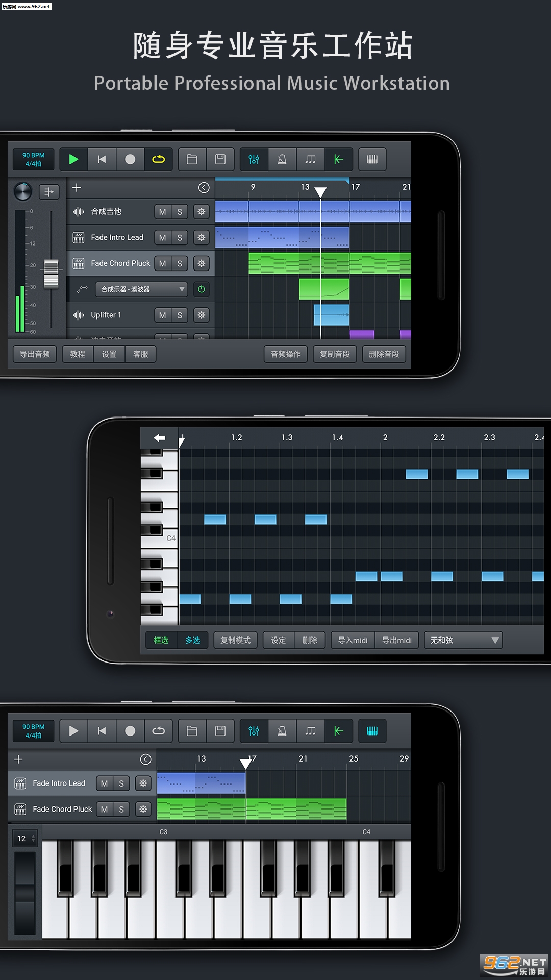Add a new track with the plus icon in the bottom phone
This screenshot has height=980, width=551.
click(18, 759)
